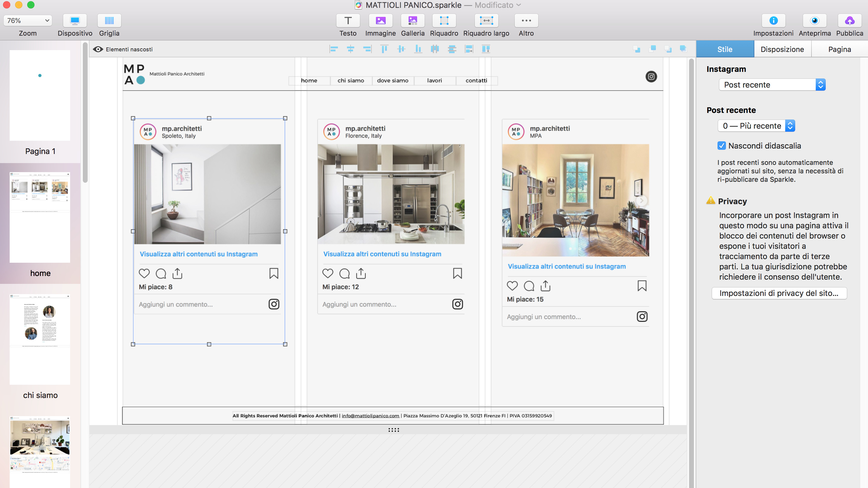Open the Dispositivo device selector
Image resolution: width=868 pixels, height=488 pixels.
point(75,21)
